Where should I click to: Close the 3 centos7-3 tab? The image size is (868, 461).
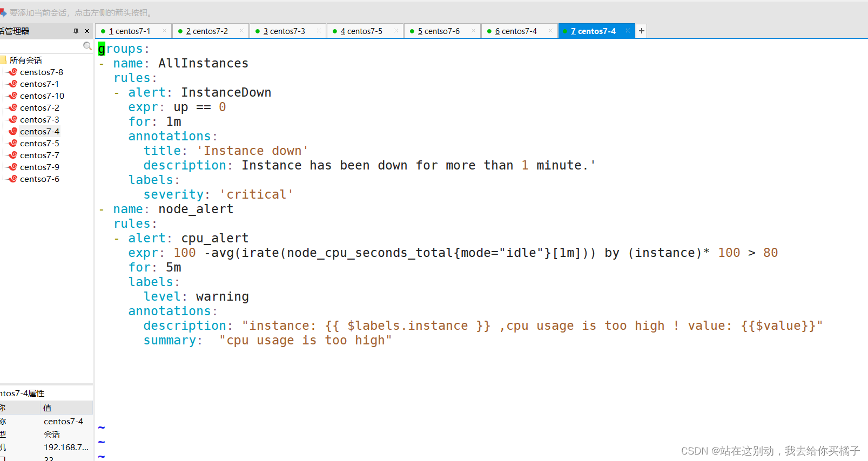[319, 31]
